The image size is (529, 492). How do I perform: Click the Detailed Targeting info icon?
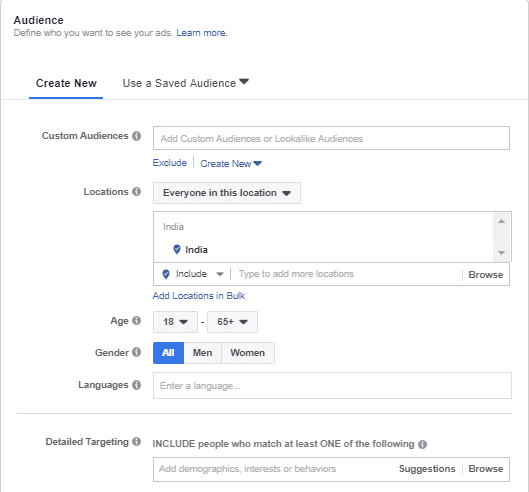point(136,441)
